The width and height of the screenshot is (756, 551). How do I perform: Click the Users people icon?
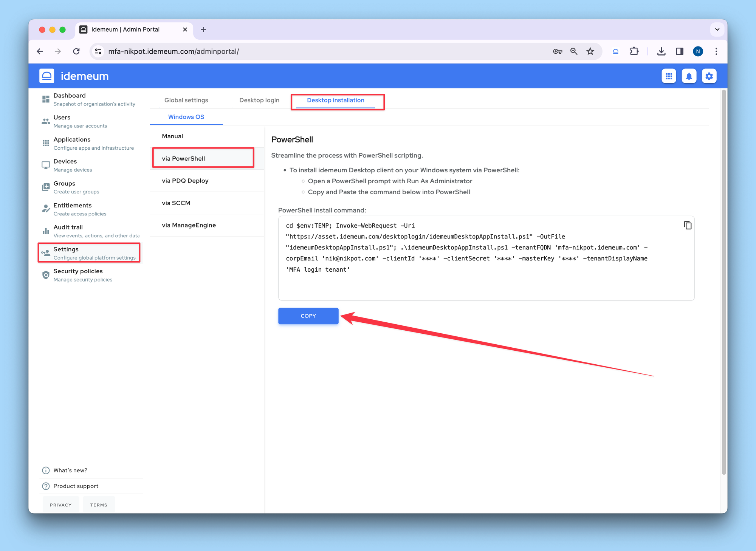[46, 121]
